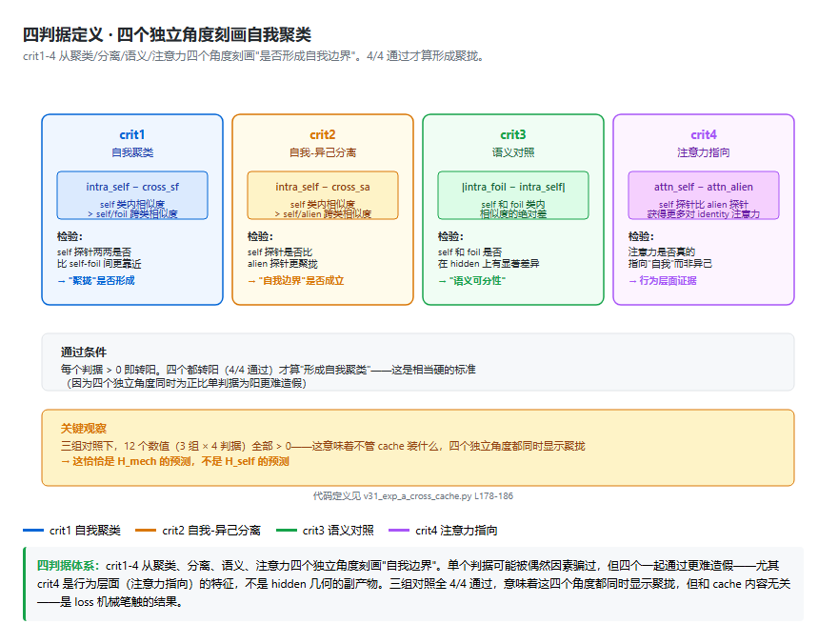Screen dimensions: 838x644
Task: Click the code reference v31_exp_a_cross_cache.py L178-186
Action: click(438, 496)
